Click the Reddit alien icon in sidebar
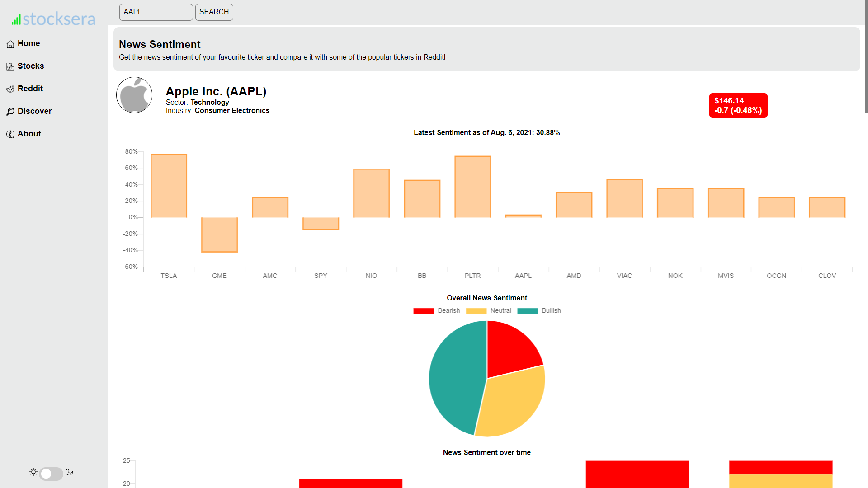This screenshot has height=488, width=868. (10, 89)
